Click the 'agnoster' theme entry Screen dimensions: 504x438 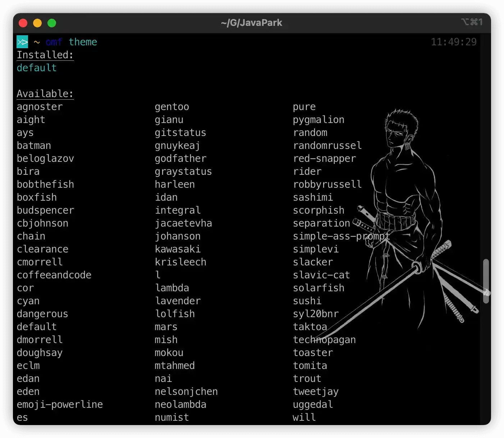click(40, 107)
